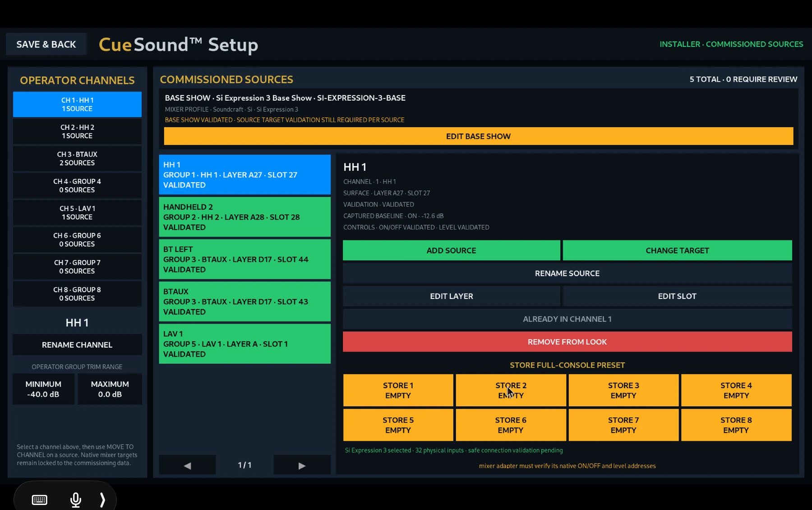
Task: Click INSTALLER · COMMISSIONED SOURCES header text
Action: 731,44
